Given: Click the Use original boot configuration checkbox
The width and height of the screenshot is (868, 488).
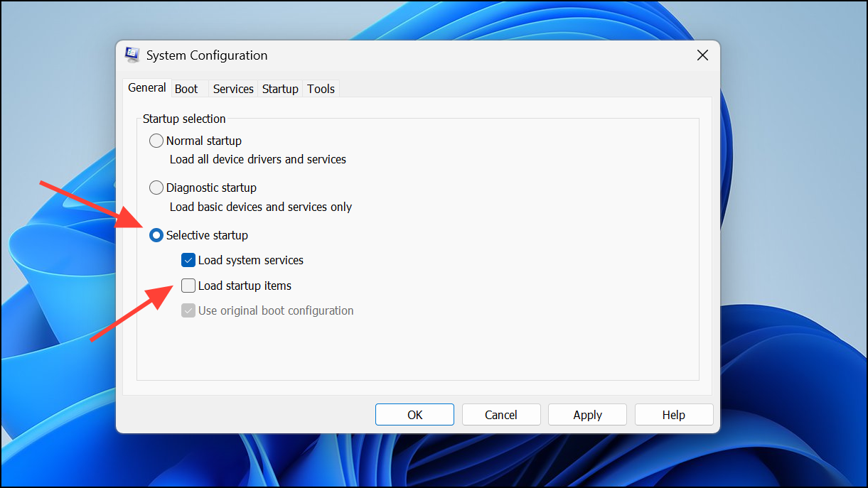Looking at the screenshot, I should click(188, 310).
